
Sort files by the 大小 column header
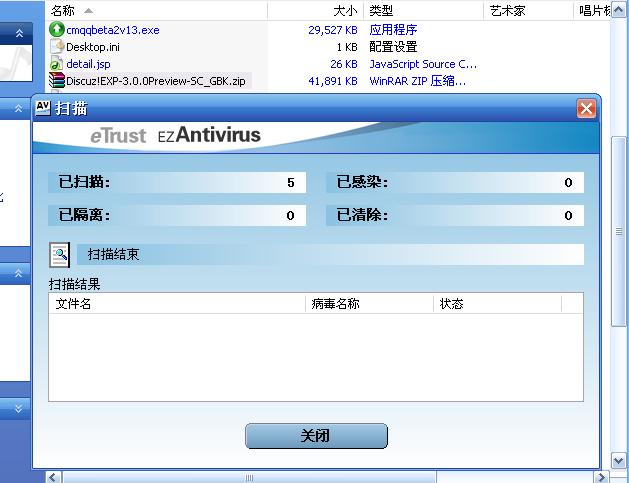click(316, 10)
